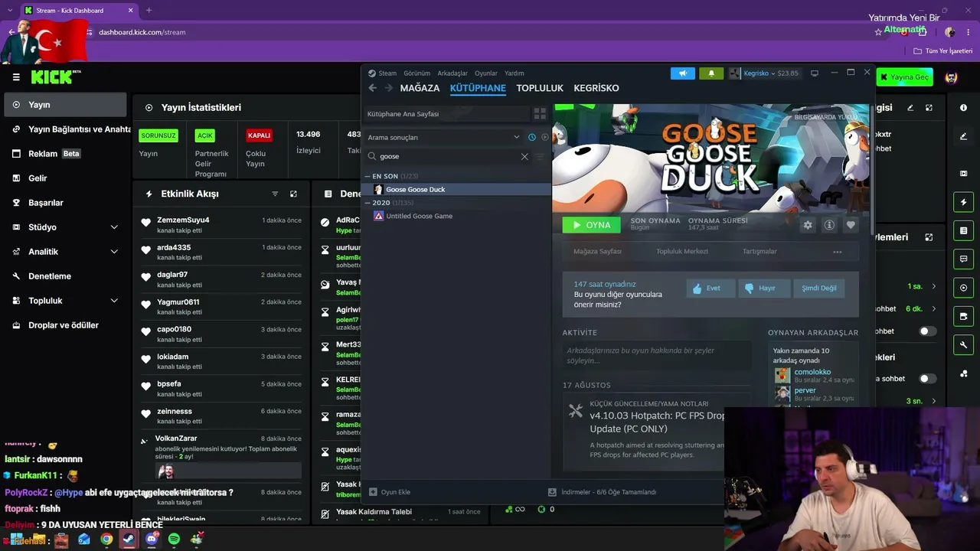Click the filter icon in Etkinlik Akışı

(x=275, y=194)
